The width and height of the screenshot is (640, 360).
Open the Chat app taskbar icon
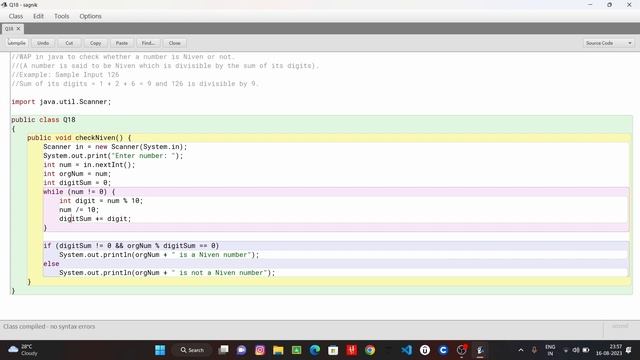coord(242,350)
